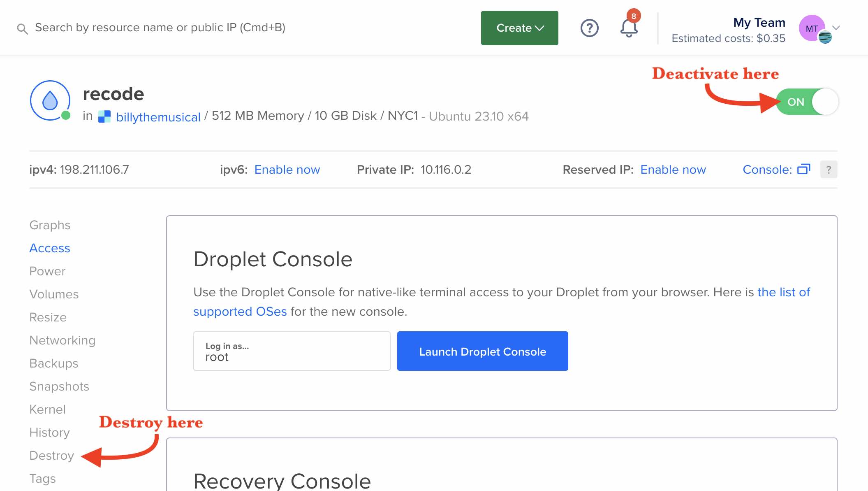868x491 pixels.
Task: Open the Volumes section
Action: coord(54,294)
